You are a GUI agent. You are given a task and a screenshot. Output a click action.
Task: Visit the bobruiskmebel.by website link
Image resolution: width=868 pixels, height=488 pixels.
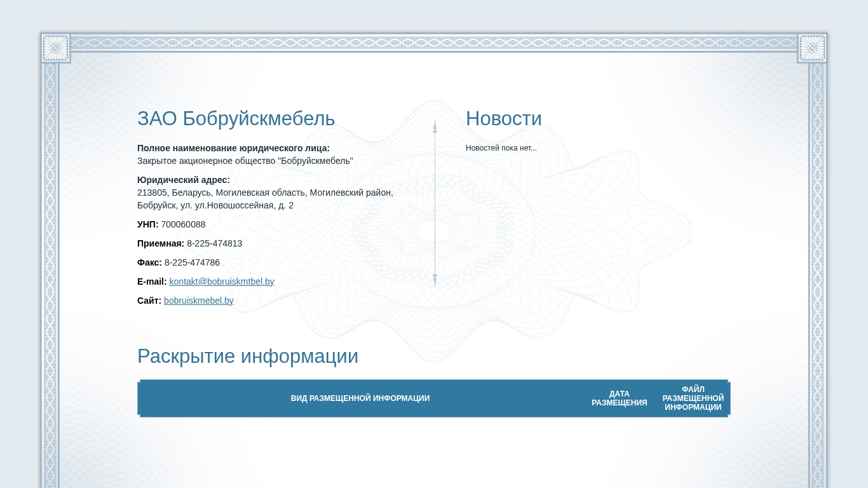point(199,301)
